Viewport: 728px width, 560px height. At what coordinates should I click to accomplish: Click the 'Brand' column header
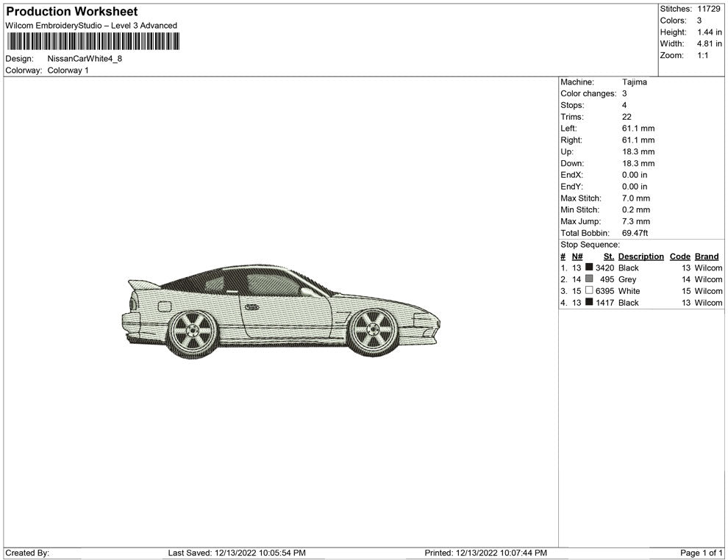[707, 256]
